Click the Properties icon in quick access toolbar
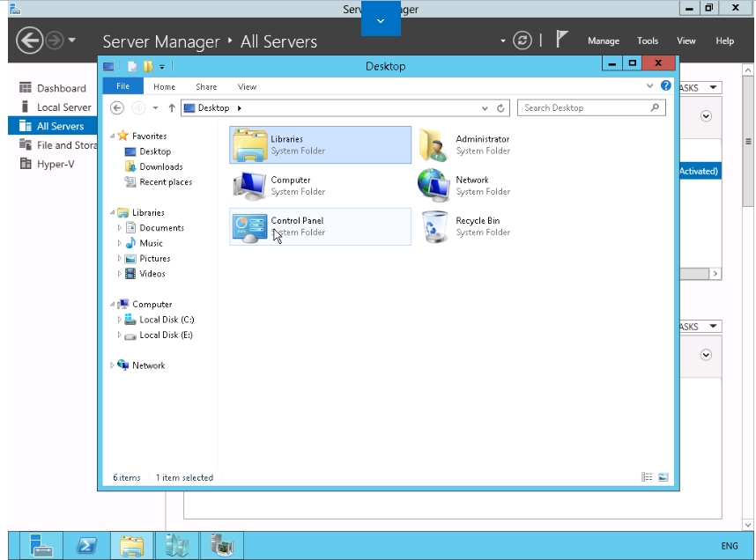This screenshot has width=756, height=560. 132,67
